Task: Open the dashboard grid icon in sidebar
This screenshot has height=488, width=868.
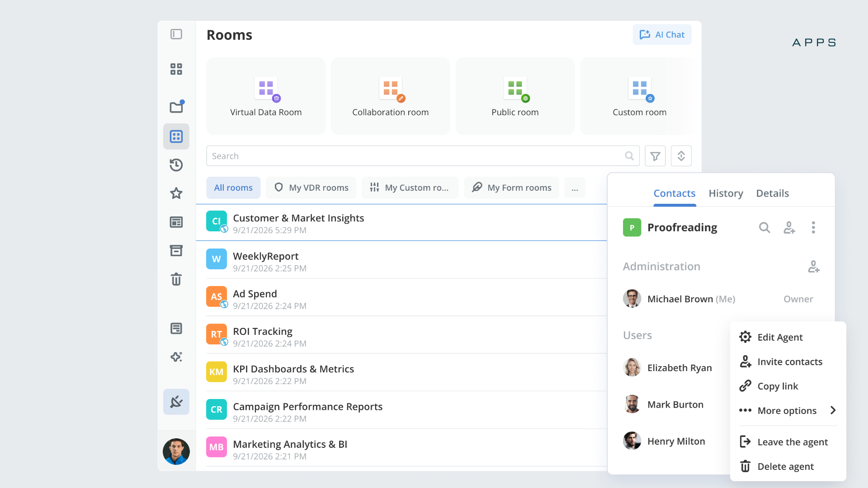Action: click(x=176, y=69)
